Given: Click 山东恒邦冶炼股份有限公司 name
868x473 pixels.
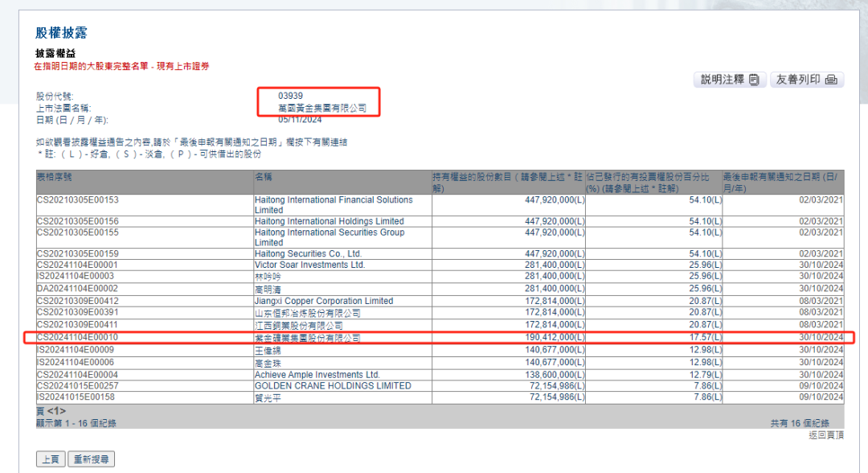Looking at the screenshot, I should 307,313.
